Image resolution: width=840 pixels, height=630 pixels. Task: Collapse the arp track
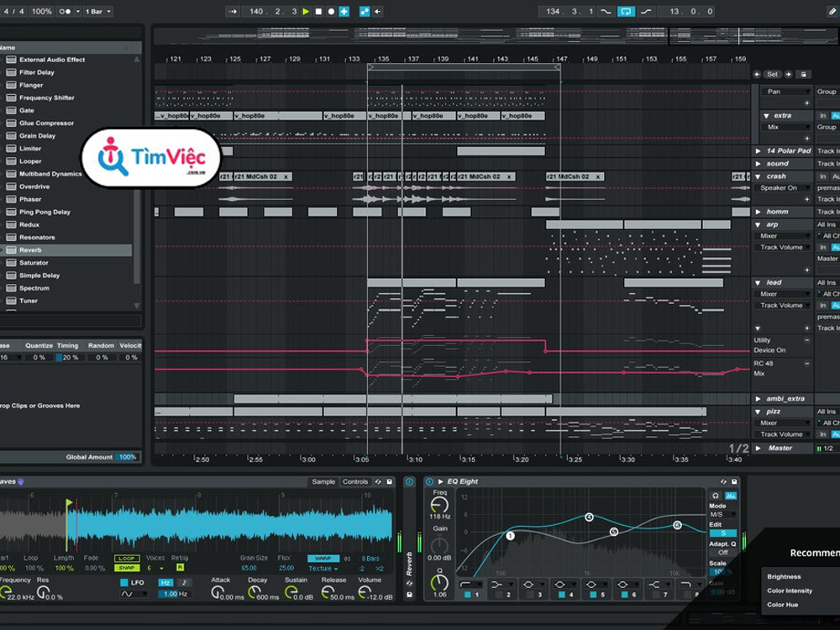(758, 224)
